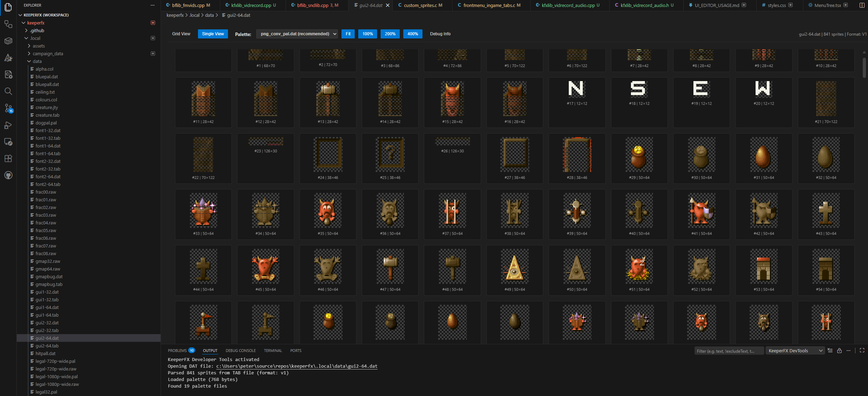Image resolution: width=868 pixels, height=396 pixels.
Task: Open the Source Control view icon
Action: click(8, 108)
